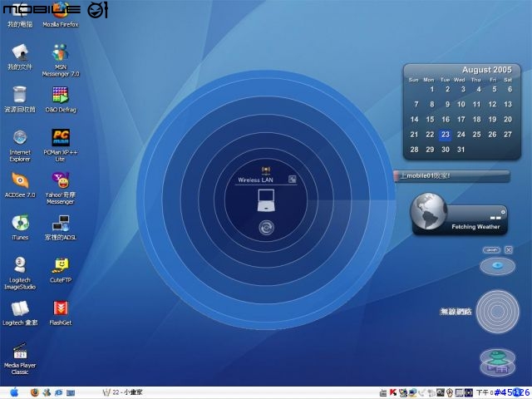Open the 資源回收筒 recycle bin icon
Image resolution: width=532 pixels, height=399 pixels.
click(x=20, y=99)
